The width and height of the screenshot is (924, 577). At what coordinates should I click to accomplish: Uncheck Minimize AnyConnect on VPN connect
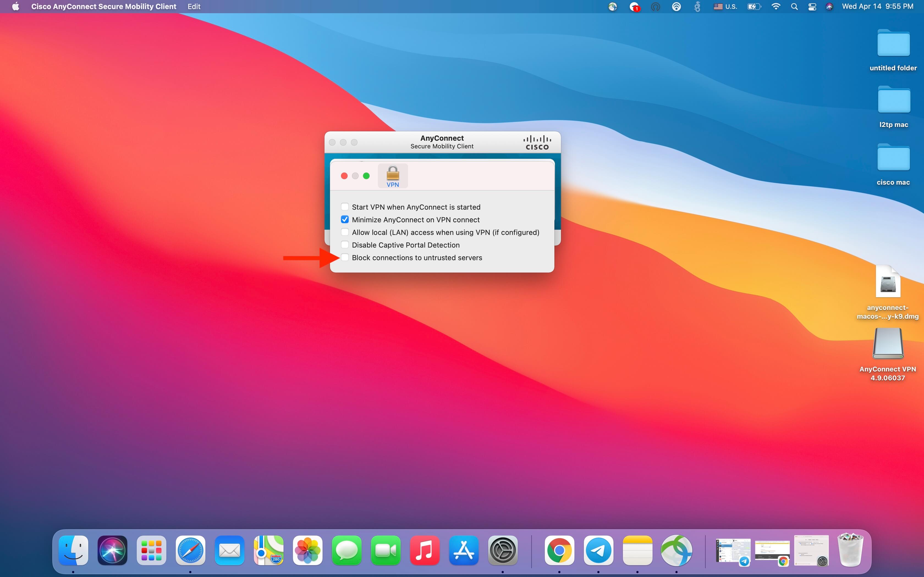(345, 220)
